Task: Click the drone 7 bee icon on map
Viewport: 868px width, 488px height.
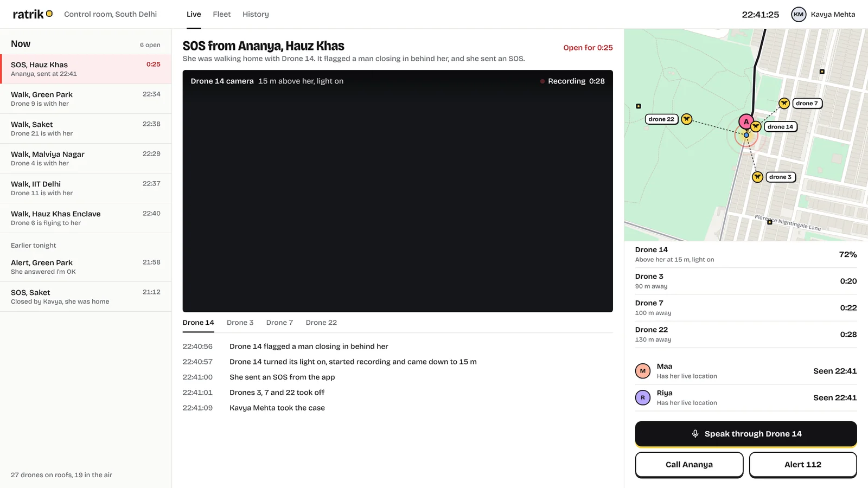Action: 784,103
